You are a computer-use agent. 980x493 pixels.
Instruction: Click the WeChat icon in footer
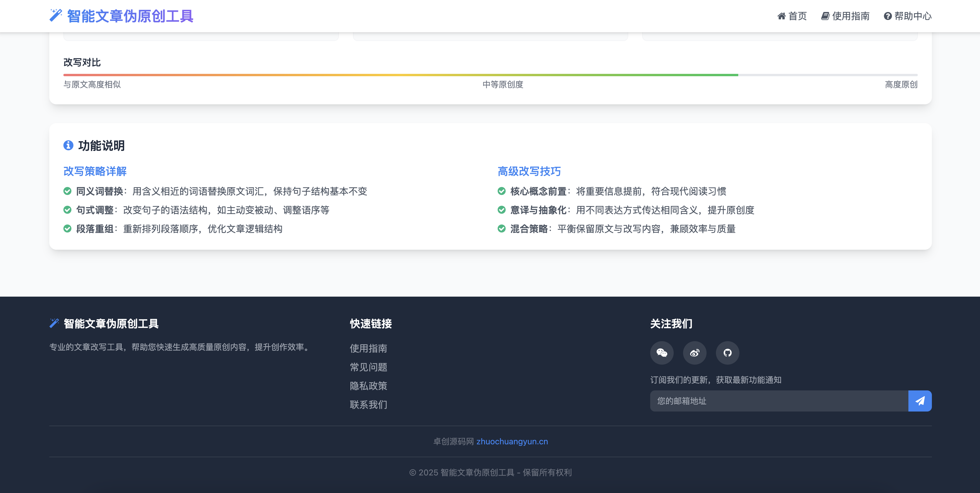(x=662, y=353)
